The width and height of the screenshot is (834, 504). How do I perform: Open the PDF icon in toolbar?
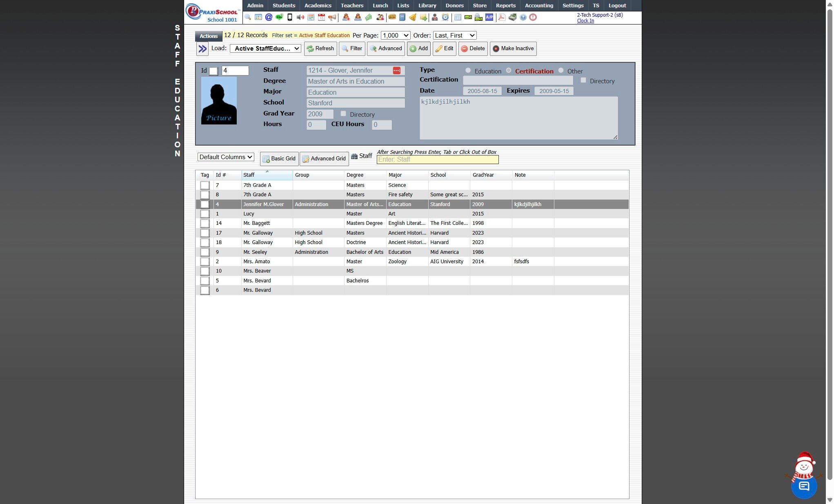click(502, 17)
